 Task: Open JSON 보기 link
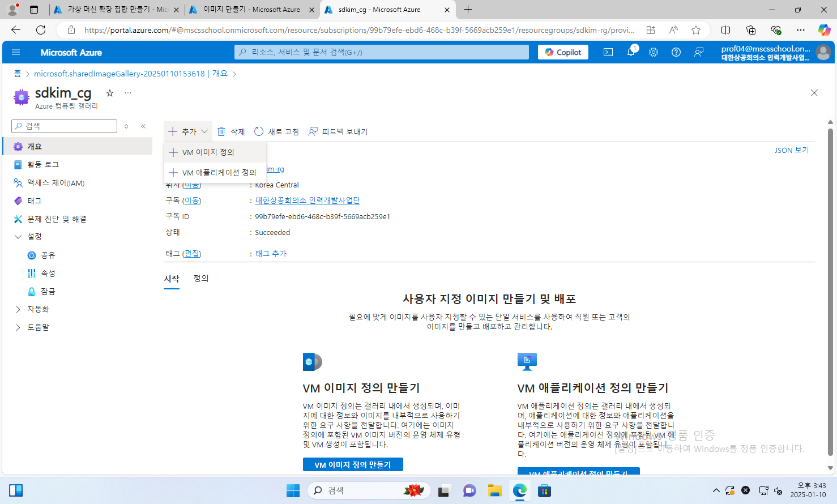(x=792, y=150)
